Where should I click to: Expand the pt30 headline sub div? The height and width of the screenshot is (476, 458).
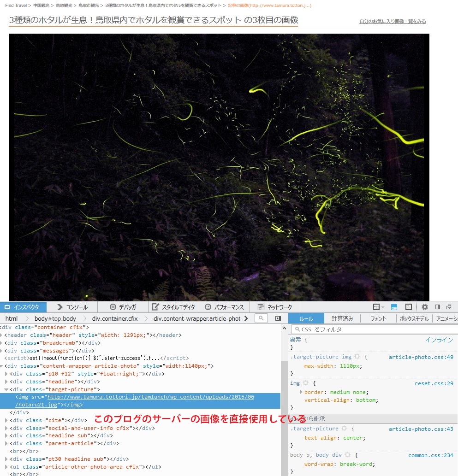pos(6,459)
